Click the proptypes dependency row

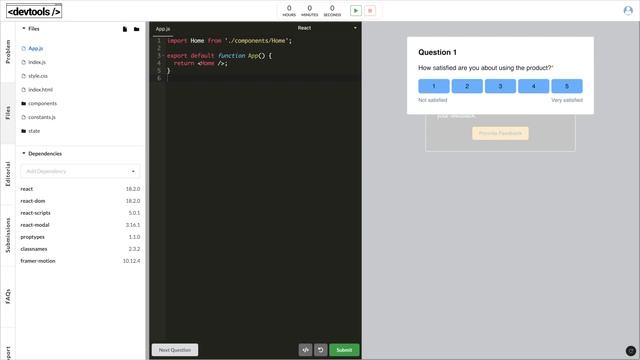click(x=80, y=237)
